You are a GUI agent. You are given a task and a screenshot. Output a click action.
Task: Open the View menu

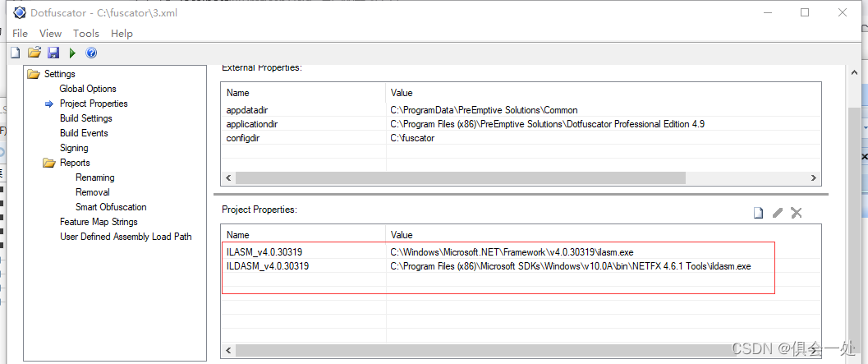tap(50, 33)
